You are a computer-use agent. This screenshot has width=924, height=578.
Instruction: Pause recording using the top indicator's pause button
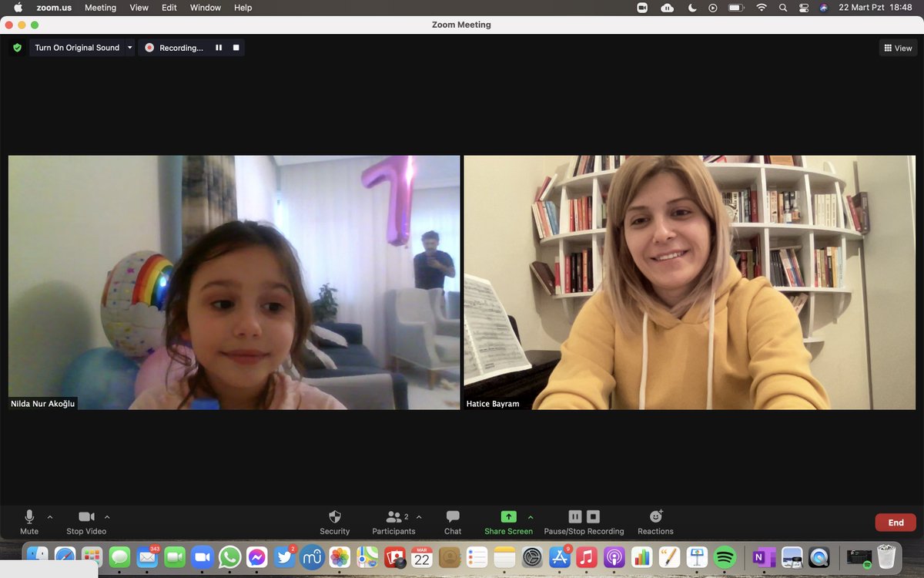click(x=219, y=48)
